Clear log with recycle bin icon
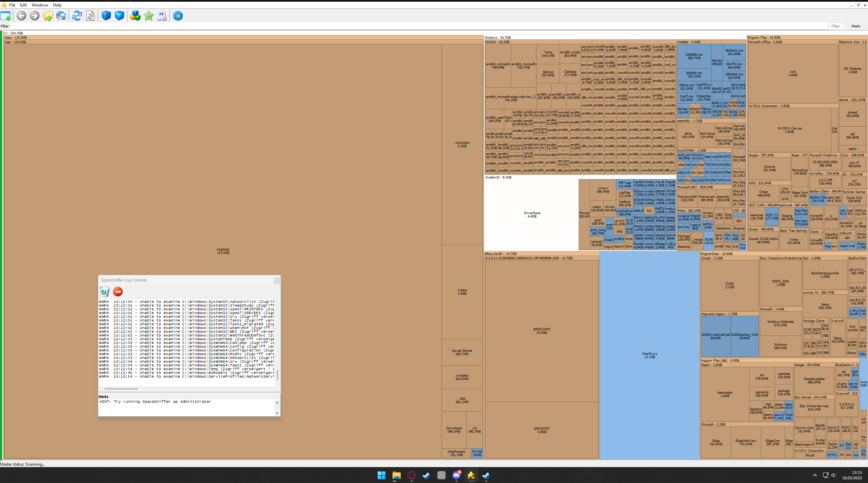Viewport: 868px width, 483px height. pyautogui.click(x=105, y=292)
